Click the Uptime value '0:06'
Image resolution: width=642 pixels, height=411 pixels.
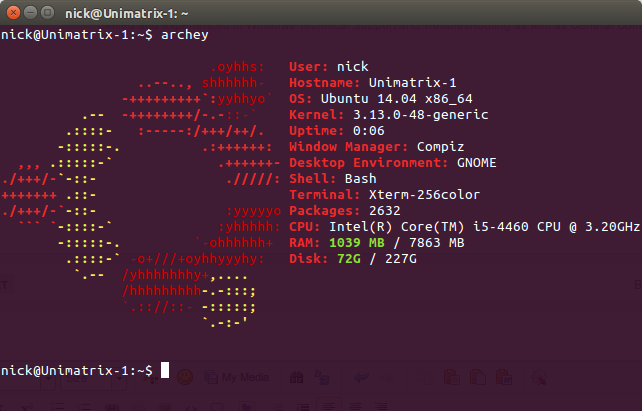(x=368, y=131)
